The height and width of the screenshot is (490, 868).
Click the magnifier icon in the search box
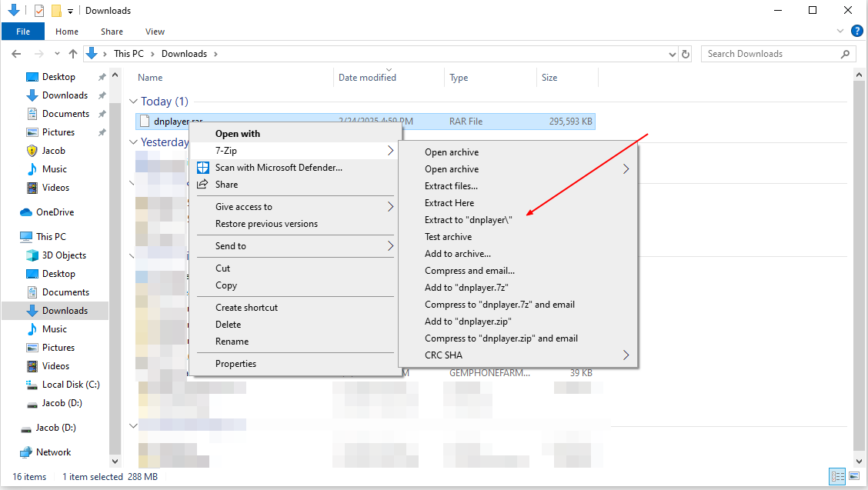(x=845, y=54)
